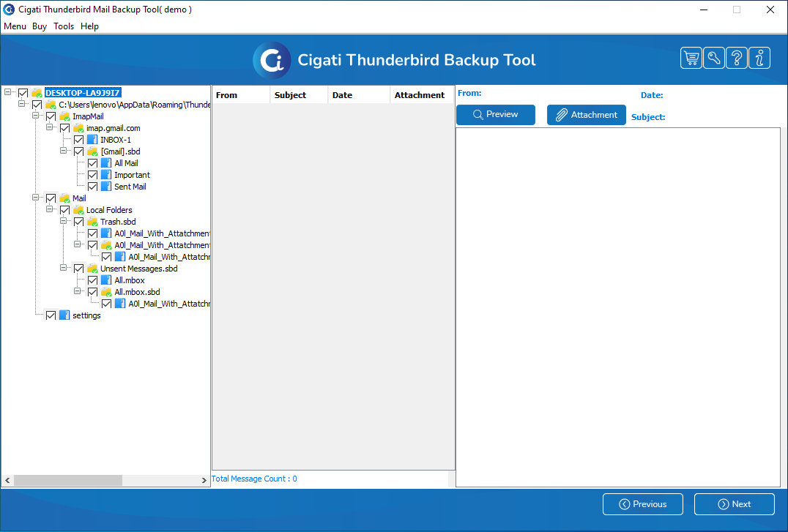788x532 pixels.
Task: Uncheck the INBOX-1 checkbox
Action: [79, 140]
